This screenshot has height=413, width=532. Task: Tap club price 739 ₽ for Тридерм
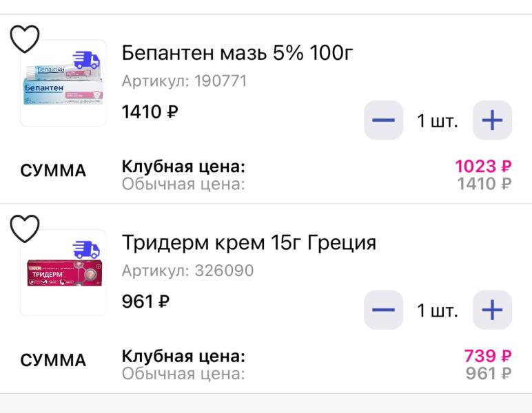[488, 356]
